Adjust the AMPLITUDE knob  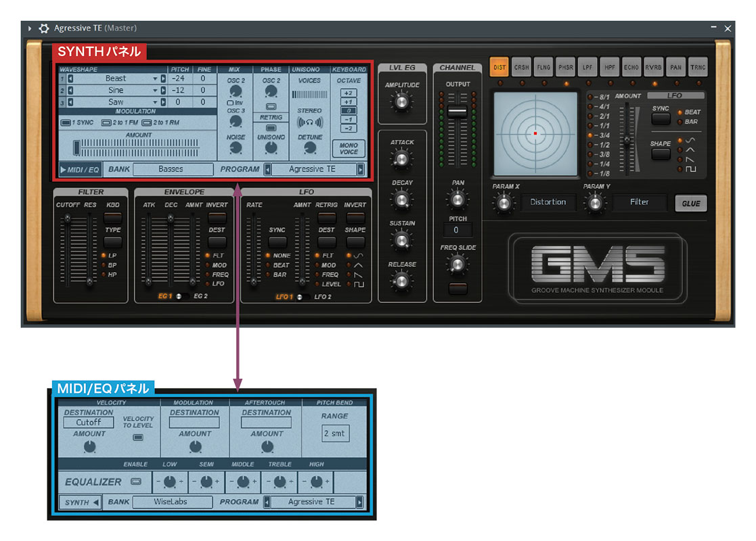[x=401, y=101]
